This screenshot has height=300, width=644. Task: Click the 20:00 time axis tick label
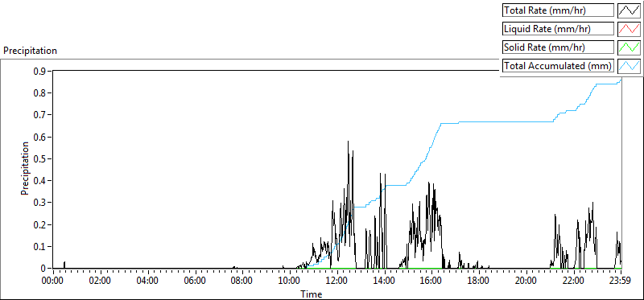526,281
